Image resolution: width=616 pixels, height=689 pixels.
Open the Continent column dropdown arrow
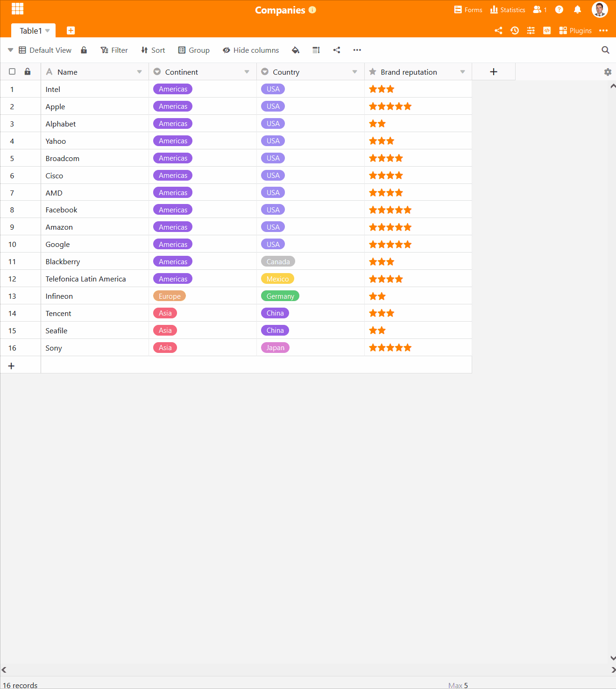(x=247, y=72)
